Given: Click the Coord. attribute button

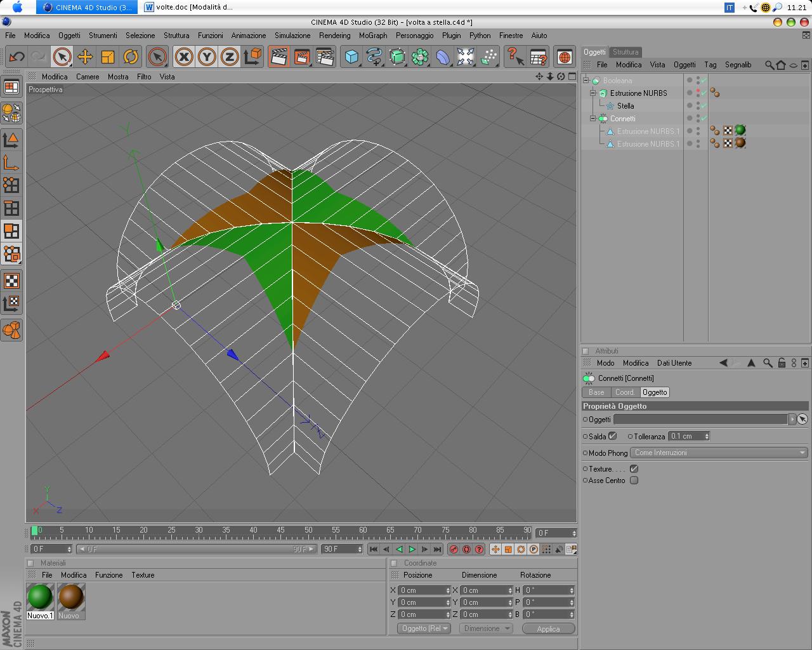Looking at the screenshot, I should [x=624, y=392].
